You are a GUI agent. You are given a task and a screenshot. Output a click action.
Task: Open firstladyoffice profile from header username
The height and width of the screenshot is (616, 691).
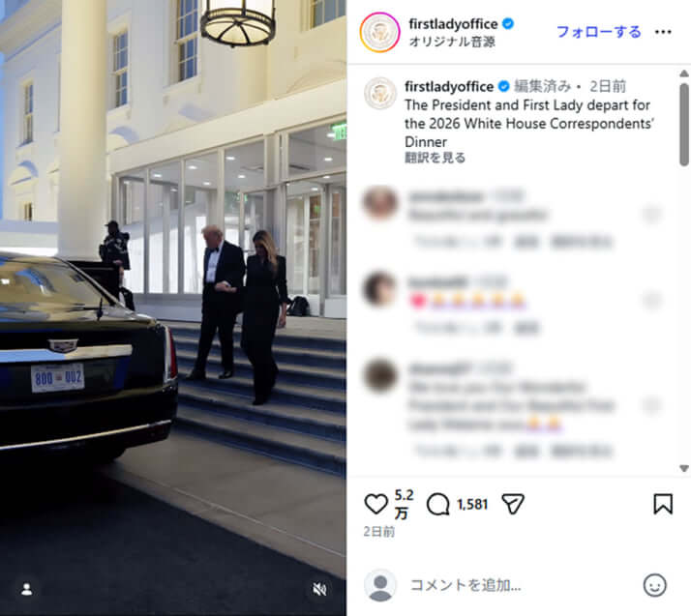(454, 24)
